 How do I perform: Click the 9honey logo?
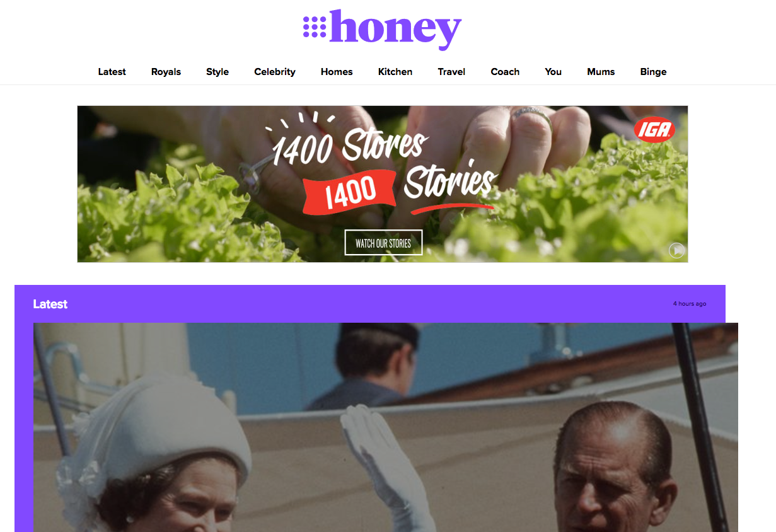click(383, 29)
